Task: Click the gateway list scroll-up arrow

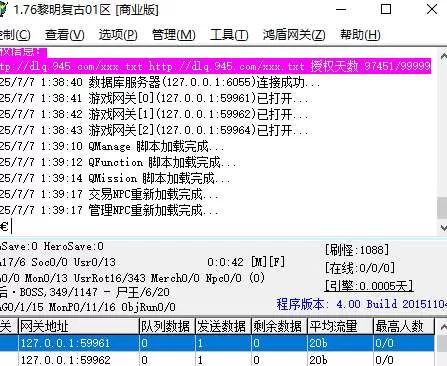Action: click(443, 326)
